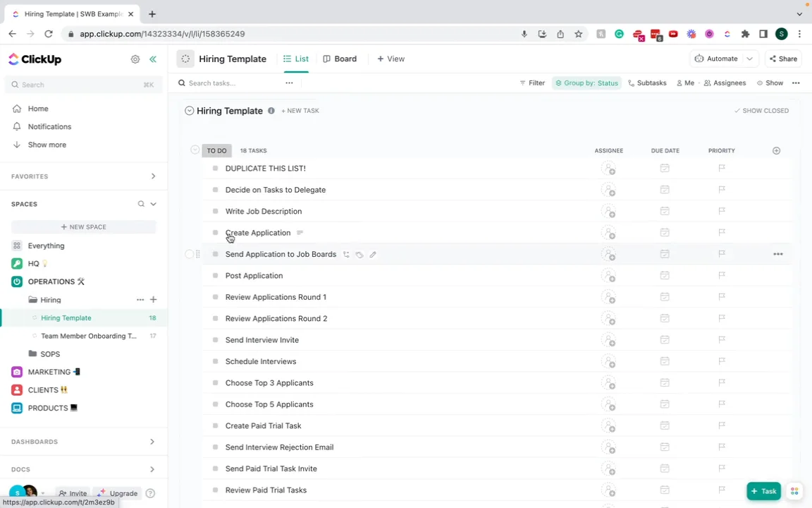812x508 pixels.
Task: Open the view options ellipsis at top right
Action: coord(796,83)
